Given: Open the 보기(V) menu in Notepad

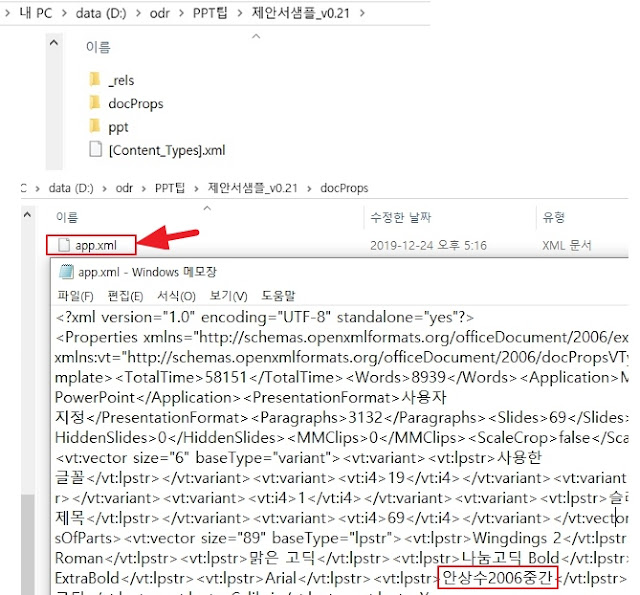Looking at the screenshot, I should (229, 295).
